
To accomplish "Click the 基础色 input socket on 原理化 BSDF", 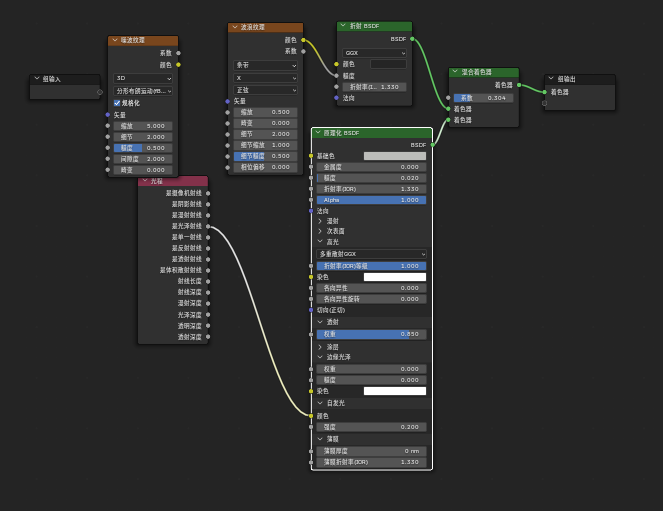I will click(x=311, y=156).
